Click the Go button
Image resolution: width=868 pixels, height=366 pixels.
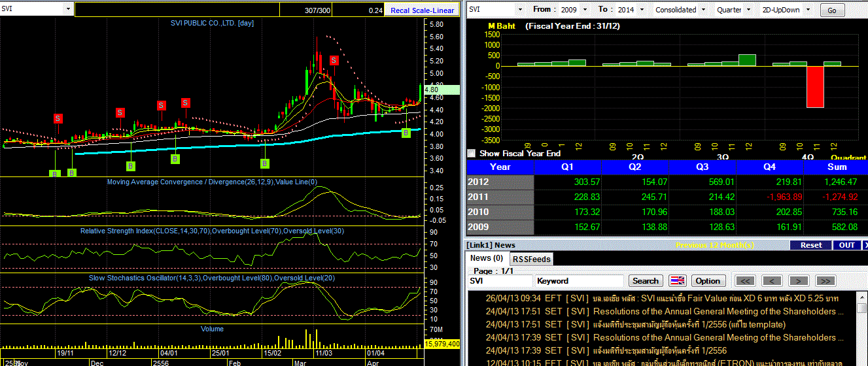point(832,10)
